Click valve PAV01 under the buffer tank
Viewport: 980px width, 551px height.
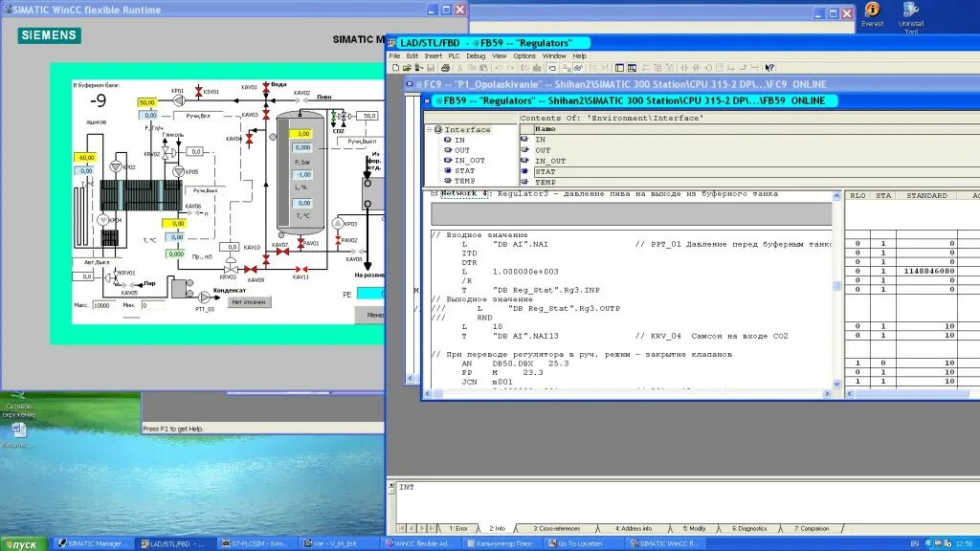301,242
